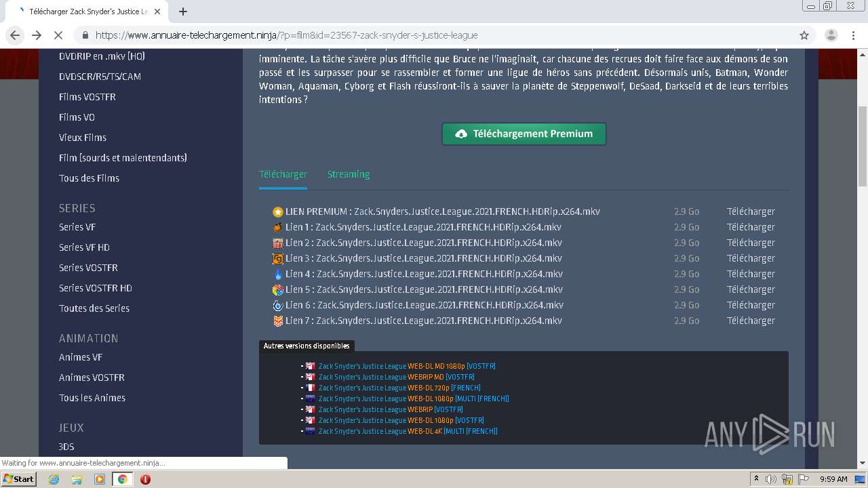Viewport: 868px width, 488px height.
Task: Open Lien 4 file name link
Action: [x=424, y=274]
